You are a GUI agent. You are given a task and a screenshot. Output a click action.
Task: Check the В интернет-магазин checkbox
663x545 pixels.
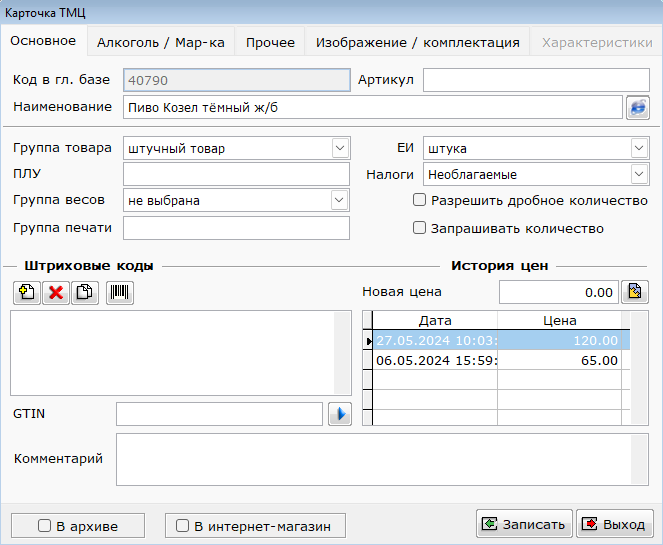(x=182, y=526)
